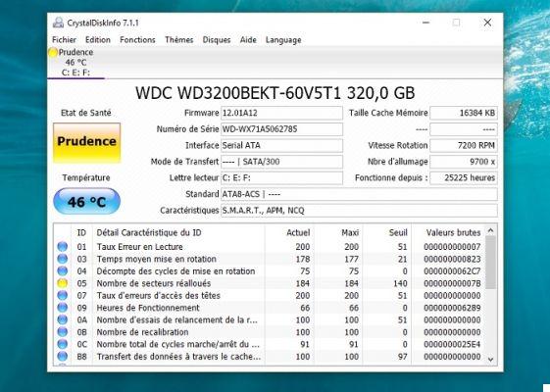This screenshot has height=392, width=550.
Task: Click the ID column header
Action: (x=81, y=232)
